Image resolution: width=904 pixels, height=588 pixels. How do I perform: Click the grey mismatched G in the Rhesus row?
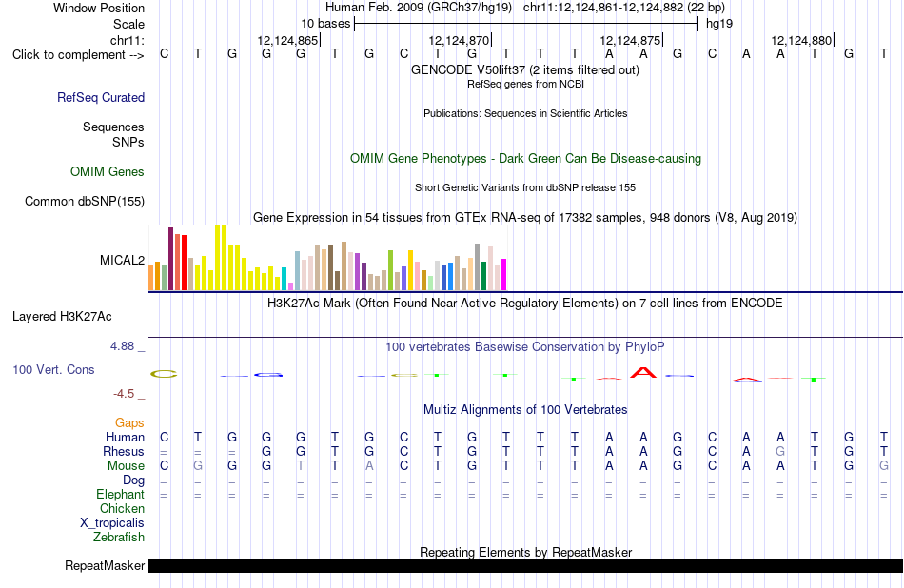[780, 451]
